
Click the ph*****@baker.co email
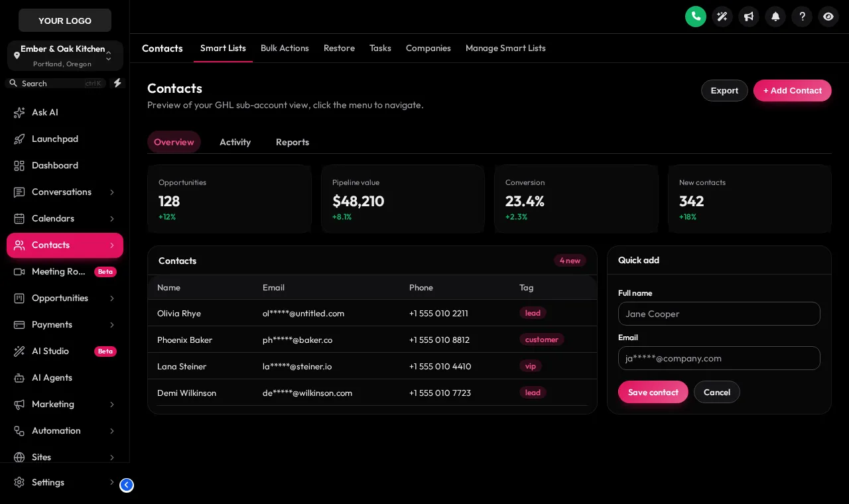[x=297, y=340]
